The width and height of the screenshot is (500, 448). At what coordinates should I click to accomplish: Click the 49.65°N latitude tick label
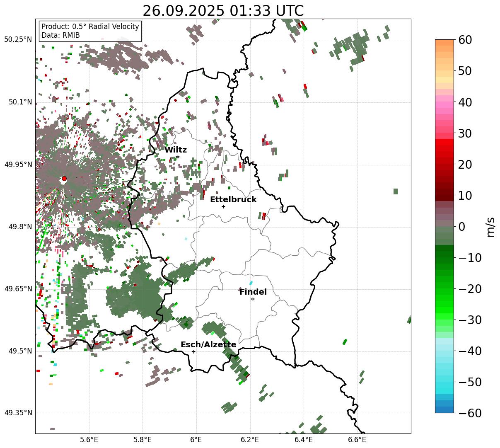point(18,289)
